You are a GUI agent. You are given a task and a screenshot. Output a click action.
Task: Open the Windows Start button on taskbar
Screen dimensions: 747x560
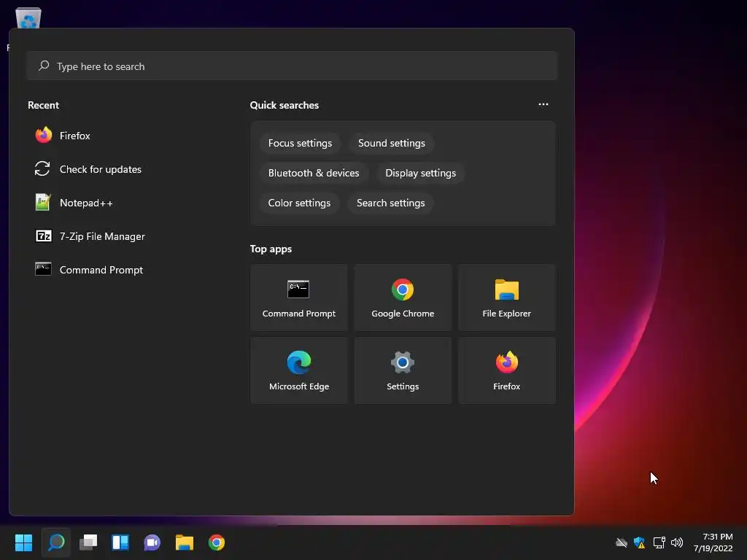tap(23, 542)
